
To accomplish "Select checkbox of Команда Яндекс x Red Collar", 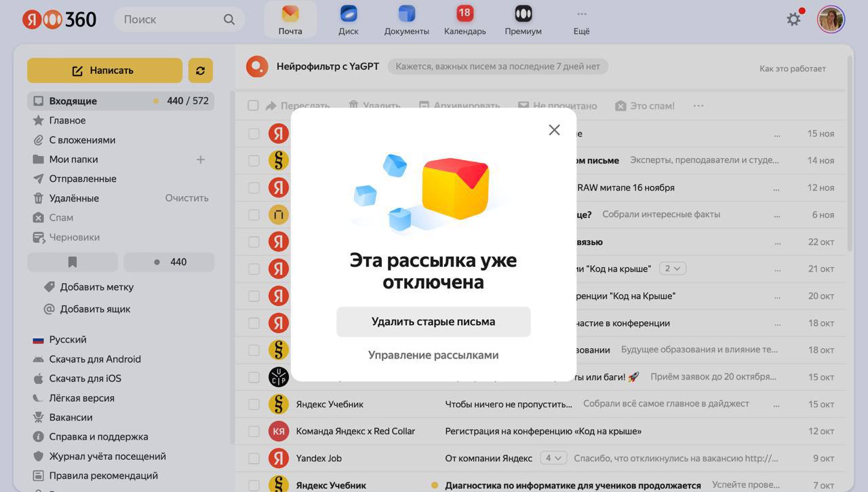I will [254, 432].
